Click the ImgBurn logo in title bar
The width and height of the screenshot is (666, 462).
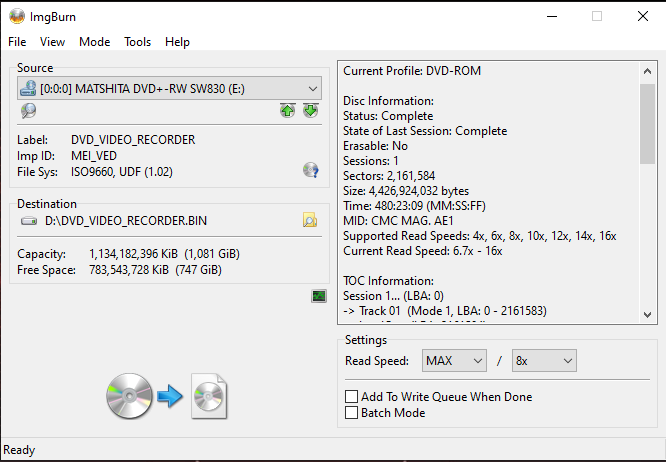point(17,17)
